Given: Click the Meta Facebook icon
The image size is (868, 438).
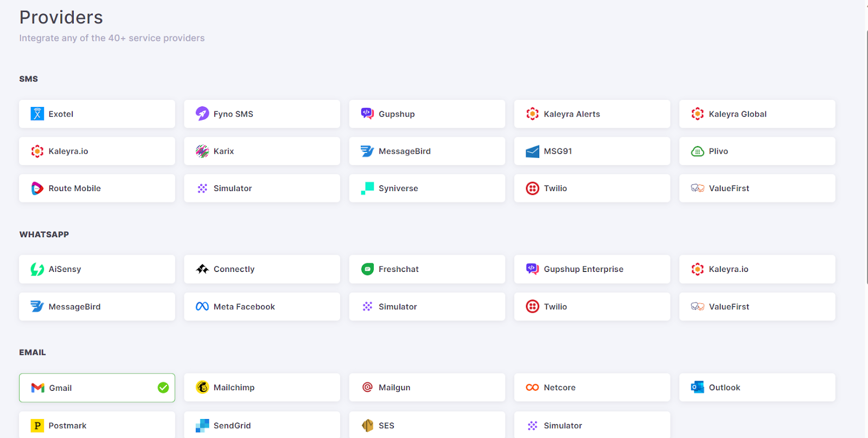Looking at the screenshot, I should [202, 307].
